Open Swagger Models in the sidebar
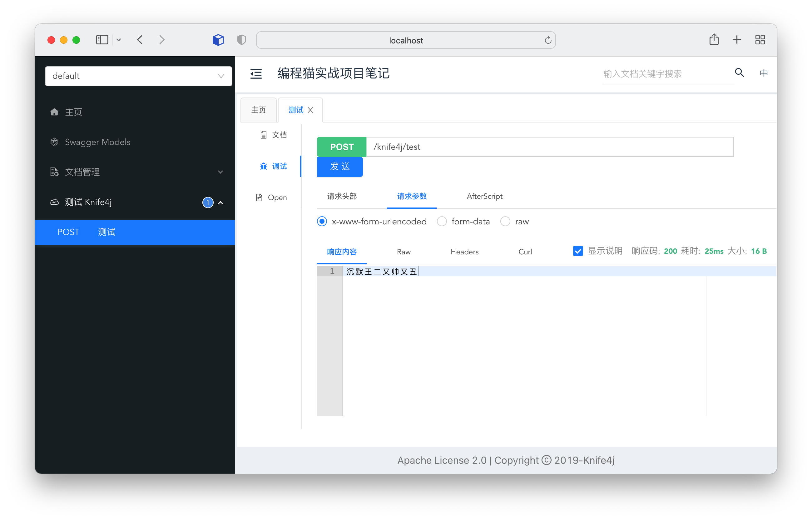 [97, 142]
